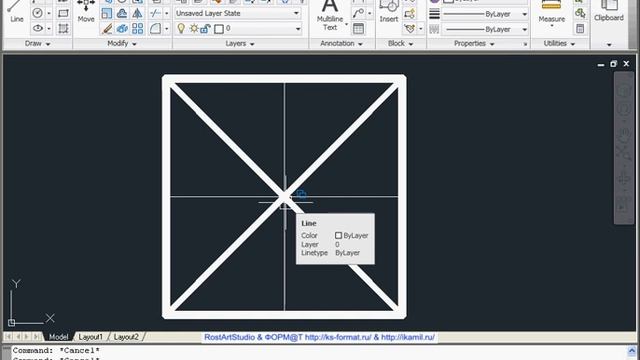Activate the Move tool
The image size is (640, 360).
click(86, 12)
